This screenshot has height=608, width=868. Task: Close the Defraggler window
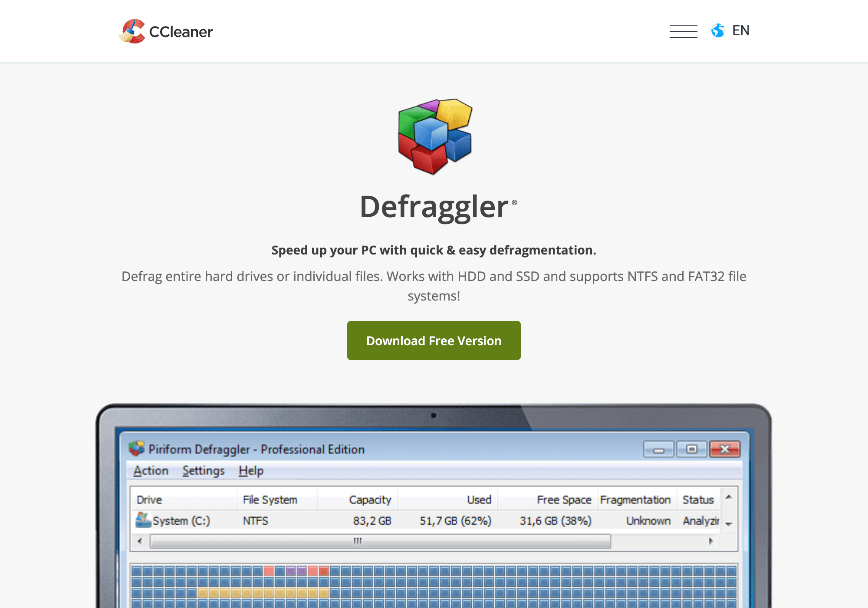[x=725, y=449]
